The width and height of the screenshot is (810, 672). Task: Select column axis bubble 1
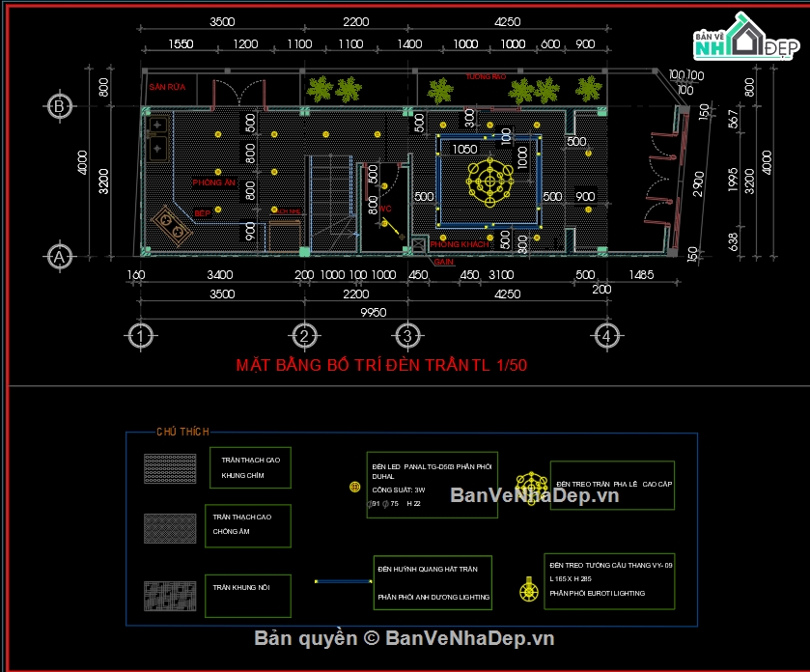tap(140, 335)
